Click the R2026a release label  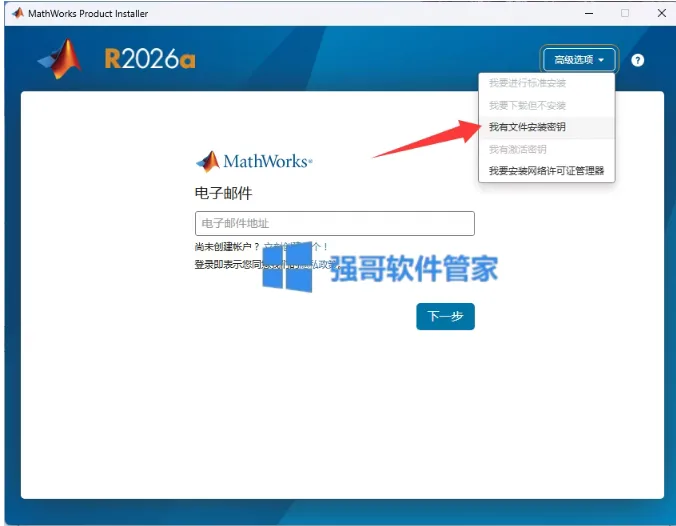(150, 59)
